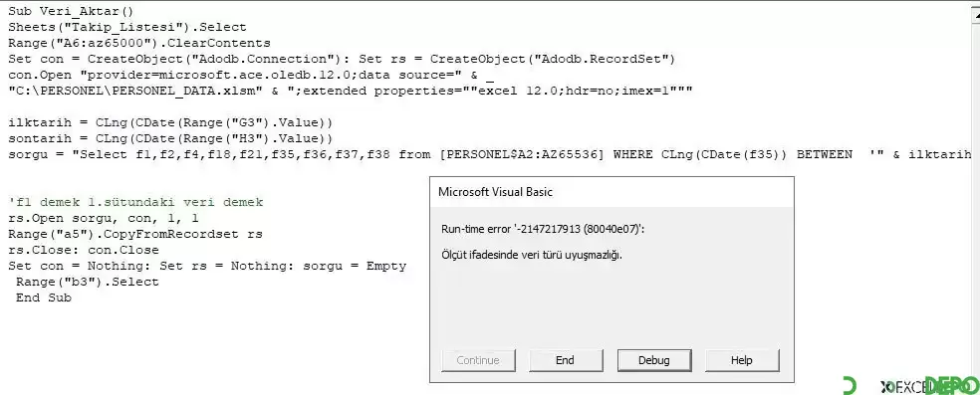Click the run-time error number text
This screenshot has height=395, width=980.
(543, 229)
